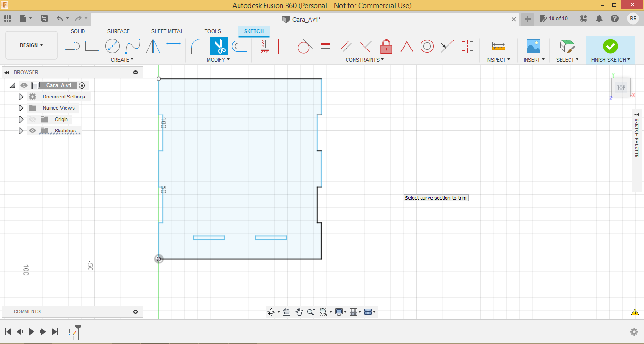Open the Select dropdown menu
The height and width of the screenshot is (344, 644).
(567, 60)
